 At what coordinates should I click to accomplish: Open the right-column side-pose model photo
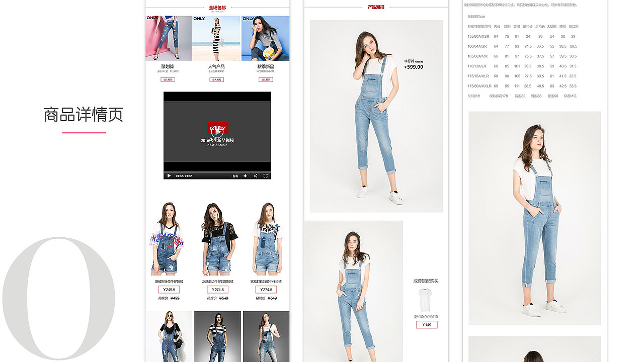535,218
